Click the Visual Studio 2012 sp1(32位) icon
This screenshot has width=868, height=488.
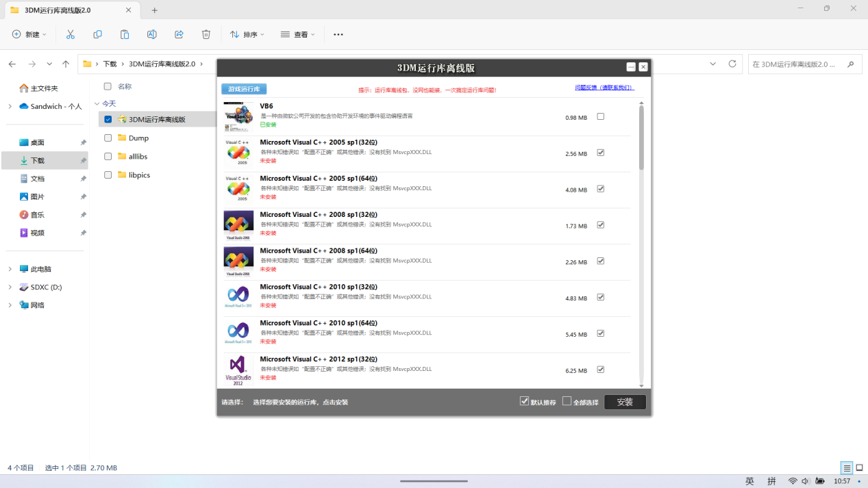pyautogui.click(x=238, y=370)
